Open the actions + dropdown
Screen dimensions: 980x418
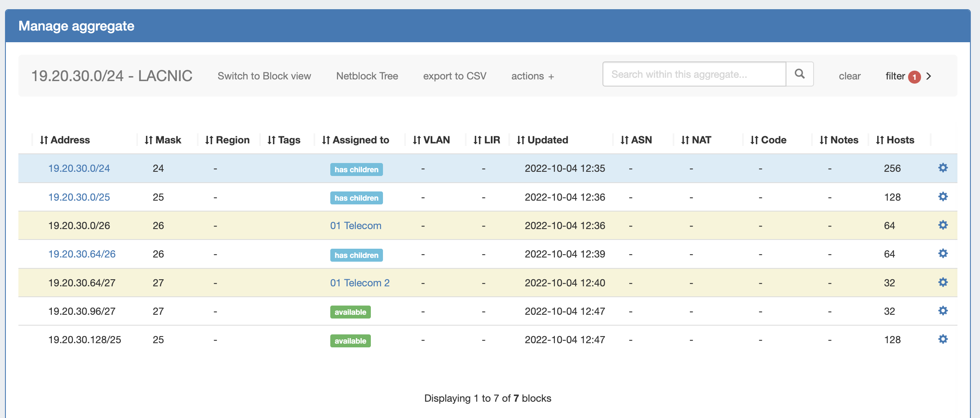tap(532, 76)
